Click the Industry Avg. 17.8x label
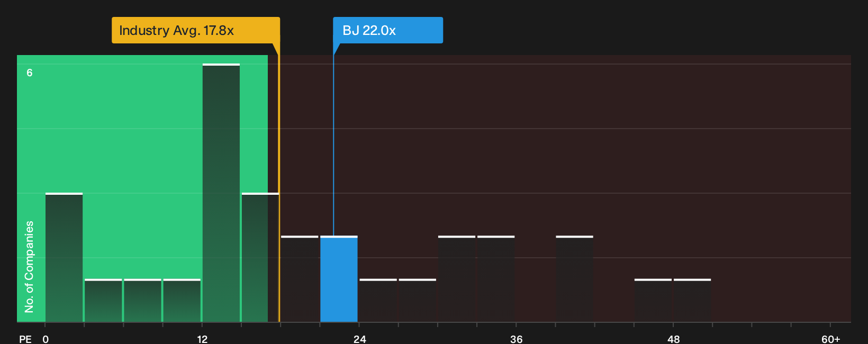This screenshot has width=868, height=344. pos(195,30)
